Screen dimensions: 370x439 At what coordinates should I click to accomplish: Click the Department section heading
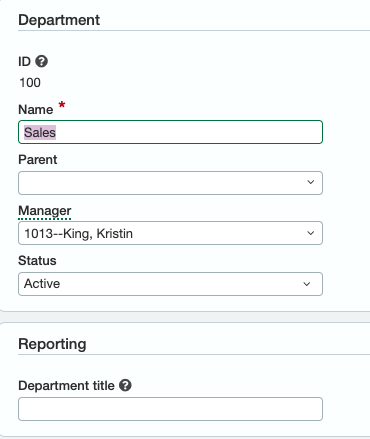59,20
